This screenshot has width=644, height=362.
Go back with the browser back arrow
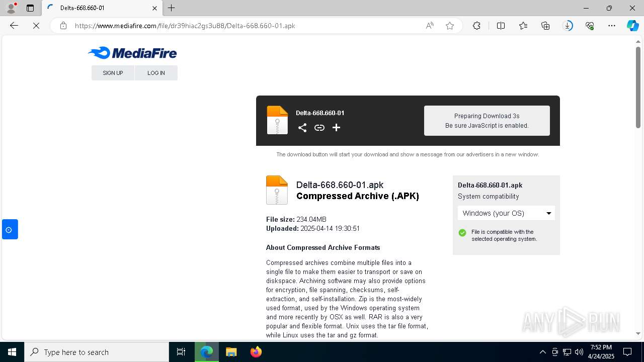point(14,26)
